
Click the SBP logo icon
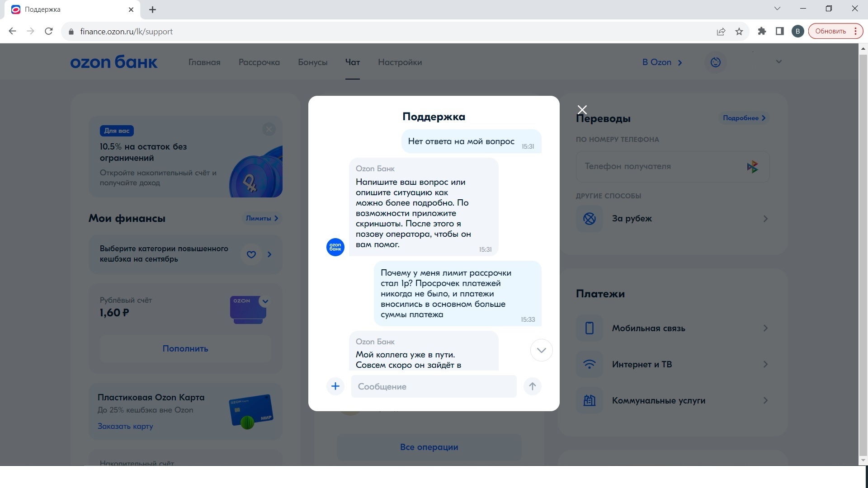[752, 167]
